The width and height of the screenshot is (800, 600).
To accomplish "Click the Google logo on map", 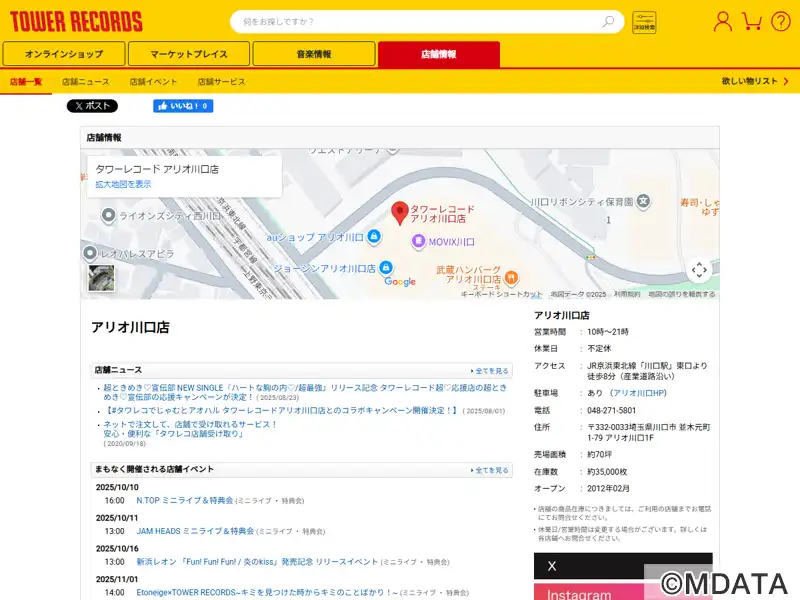I will point(400,282).
